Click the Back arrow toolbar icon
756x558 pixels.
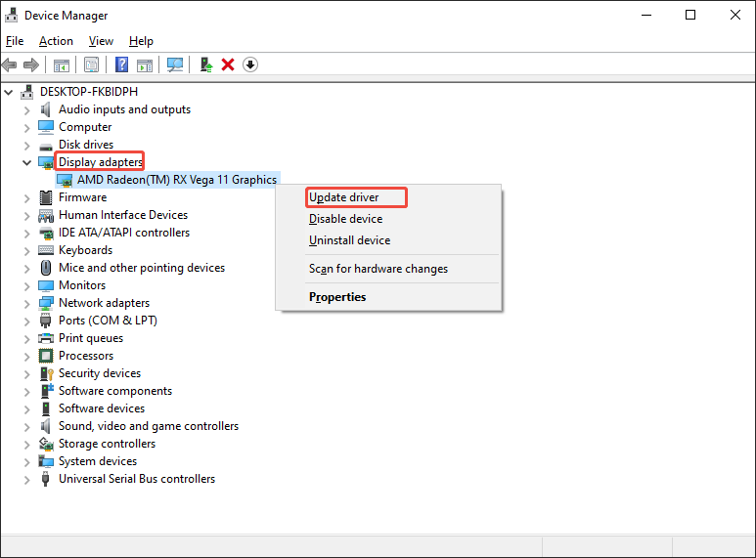tap(10, 64)
